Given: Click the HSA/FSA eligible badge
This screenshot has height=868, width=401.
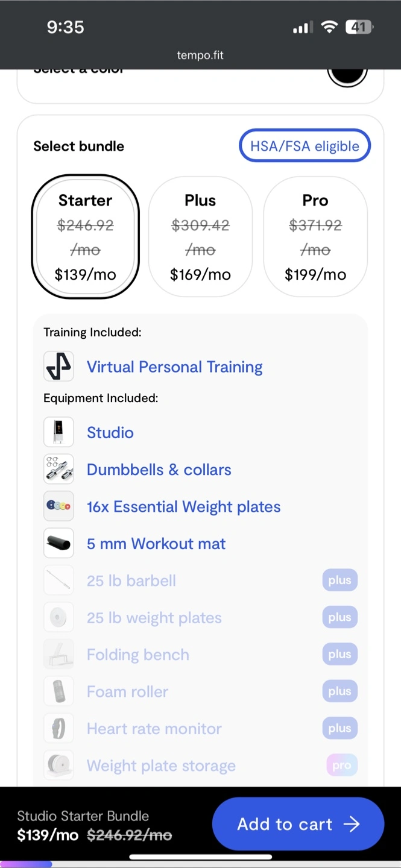Looking at the screenshot, I should tap(305, 146).
